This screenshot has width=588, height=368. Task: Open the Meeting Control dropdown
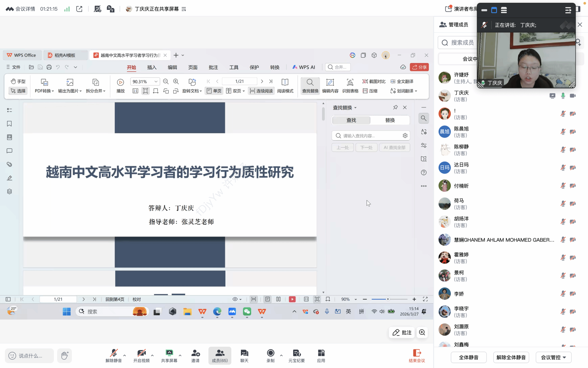click(x=553, y=357)
